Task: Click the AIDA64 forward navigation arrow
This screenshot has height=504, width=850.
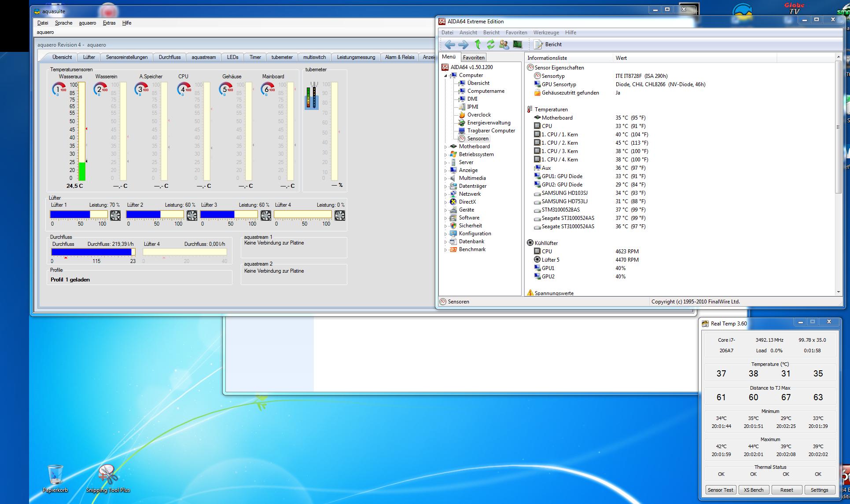Action: tap(463, 44)
